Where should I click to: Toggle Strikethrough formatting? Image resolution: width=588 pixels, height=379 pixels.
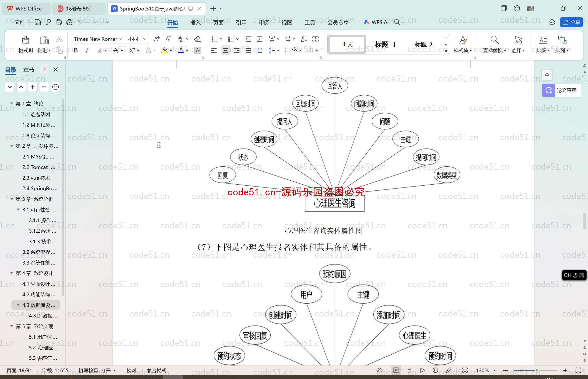116,50
